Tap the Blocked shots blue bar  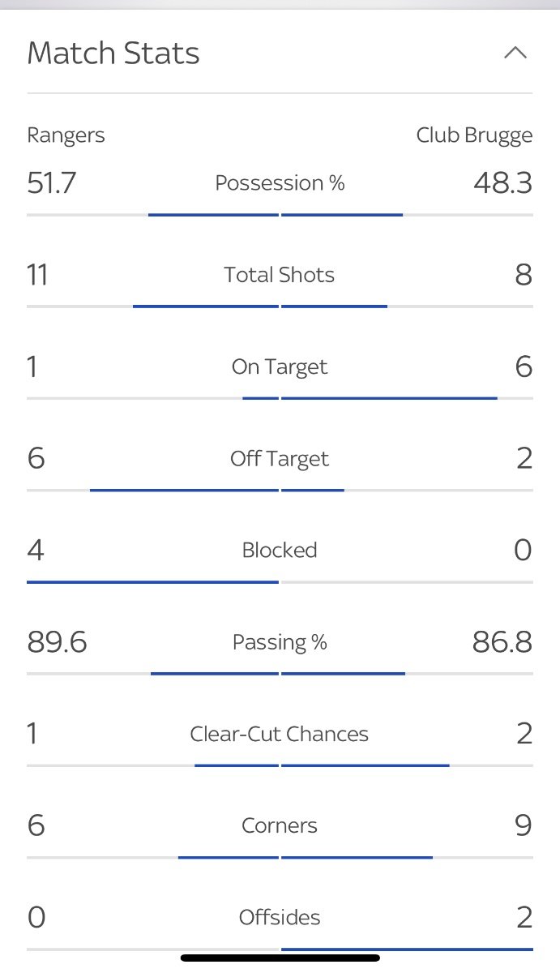coord(153,581)
